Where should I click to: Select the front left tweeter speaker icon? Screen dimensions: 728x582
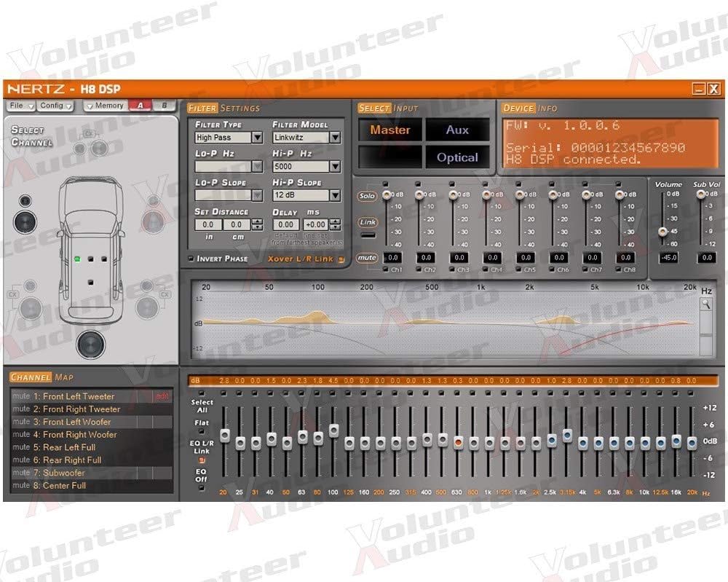click(x=25, y=200)
